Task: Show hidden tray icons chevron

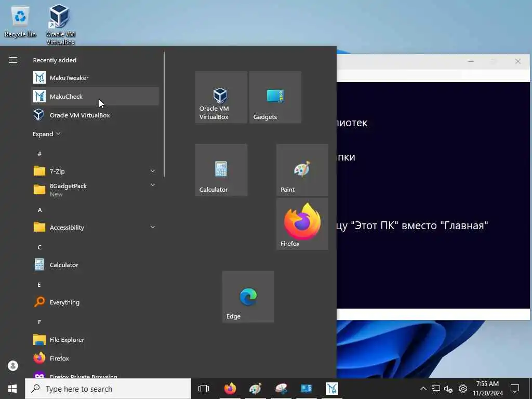Action: coord(423,389)
